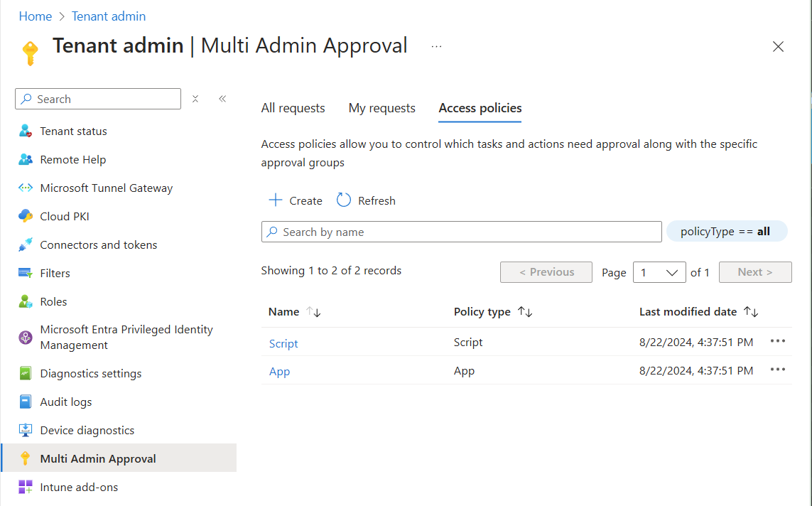The height and width of the screenshot is (506, 812).
Task: Click the Multi Admin Approval key icon in sidebar
Action: point(25,458)
